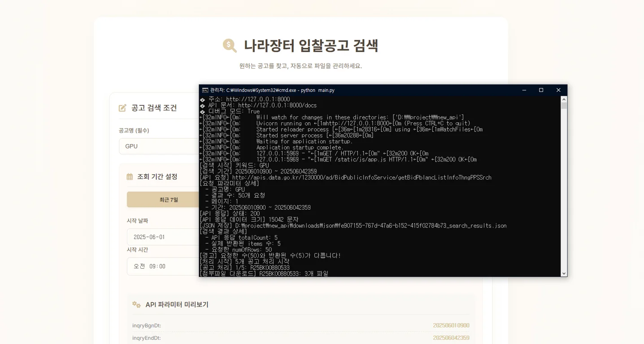
Task: Click the calendar icon beside 조회 기간 설정
Action: click(130, 177)
